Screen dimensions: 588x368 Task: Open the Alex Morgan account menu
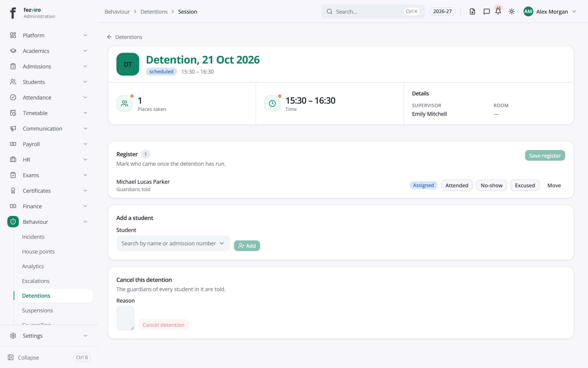550,11
